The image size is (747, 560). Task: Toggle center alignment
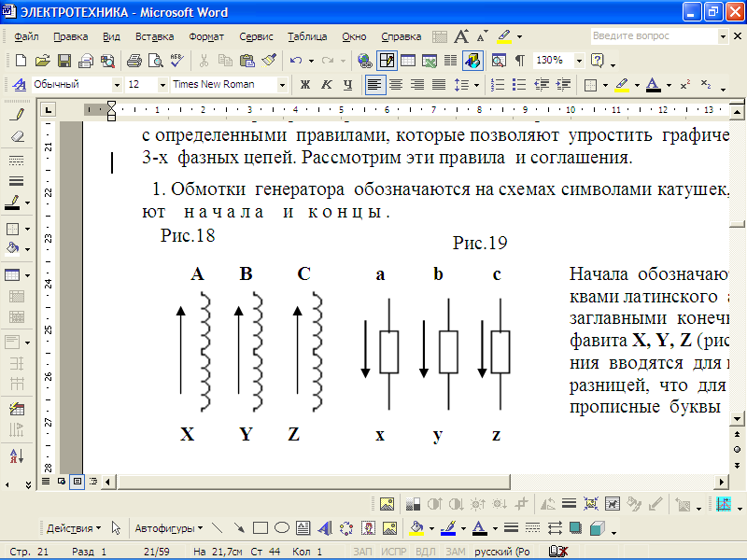coord(395,85)
